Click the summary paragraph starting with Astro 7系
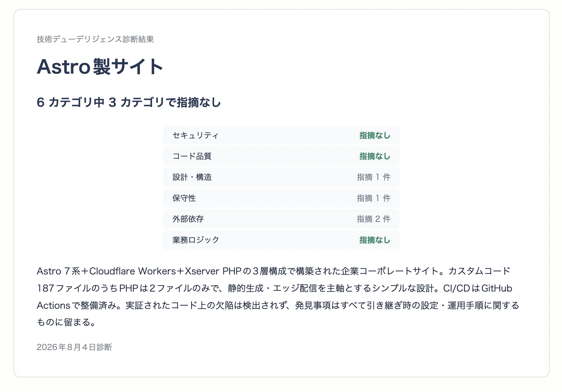 pyautogui.click(x=278, y=297)
